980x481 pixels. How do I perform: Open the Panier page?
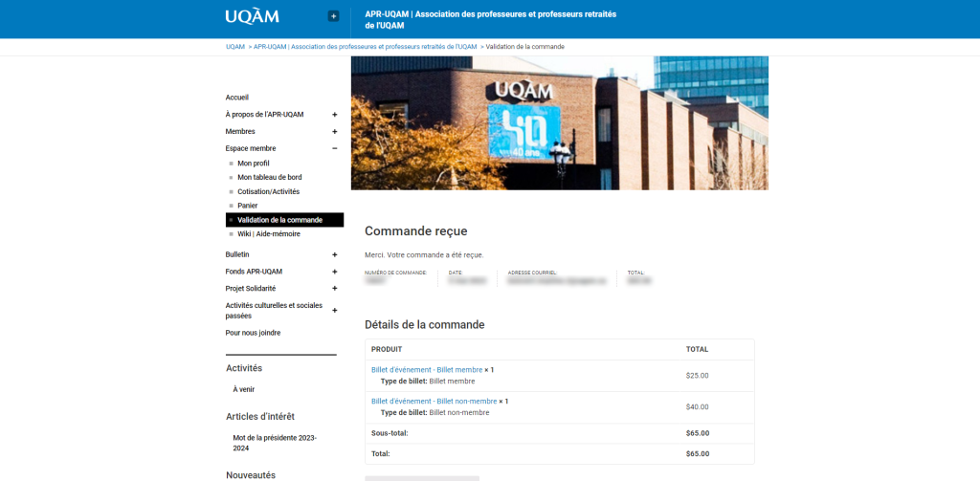(247, 206)
